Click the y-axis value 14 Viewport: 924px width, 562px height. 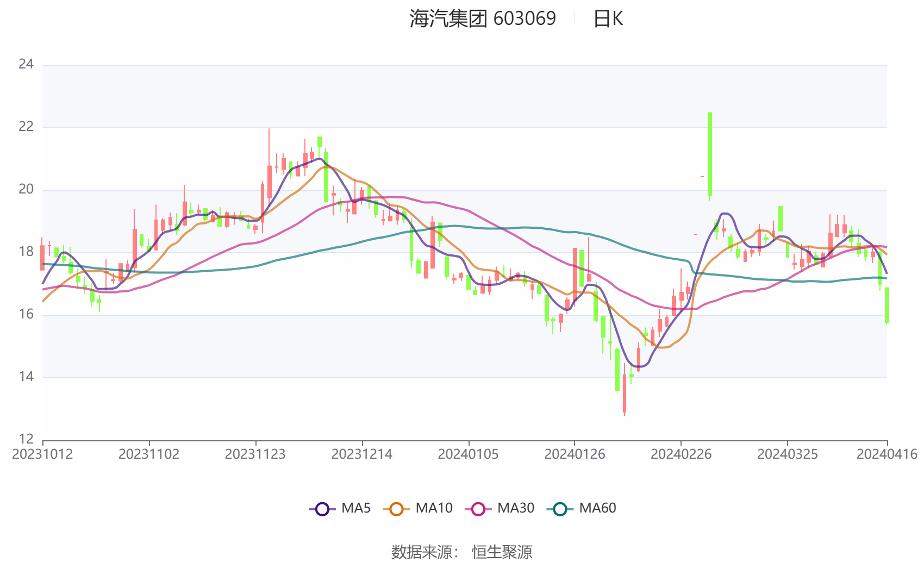(26, 377)
